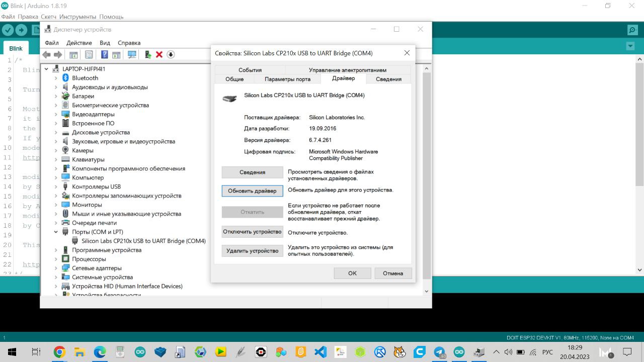Collapse the Порты (COM и LPT) category
This screenshot has width=644, height=362.
click(x=56, y=232)
